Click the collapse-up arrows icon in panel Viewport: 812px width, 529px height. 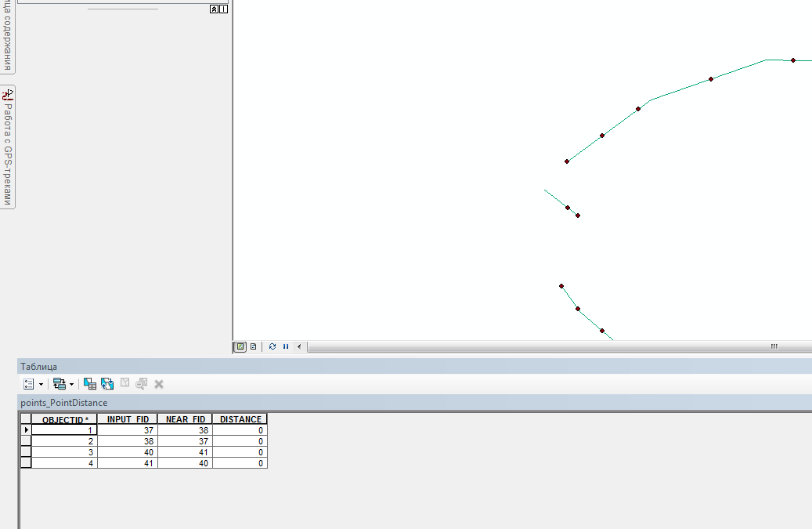214,9
